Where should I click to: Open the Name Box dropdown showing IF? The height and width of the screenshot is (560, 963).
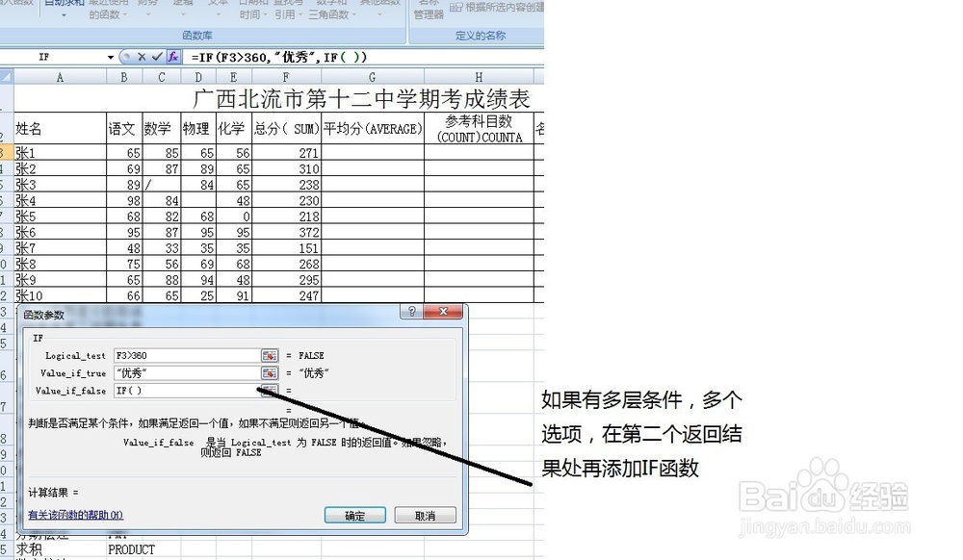(x=111, y=57)
